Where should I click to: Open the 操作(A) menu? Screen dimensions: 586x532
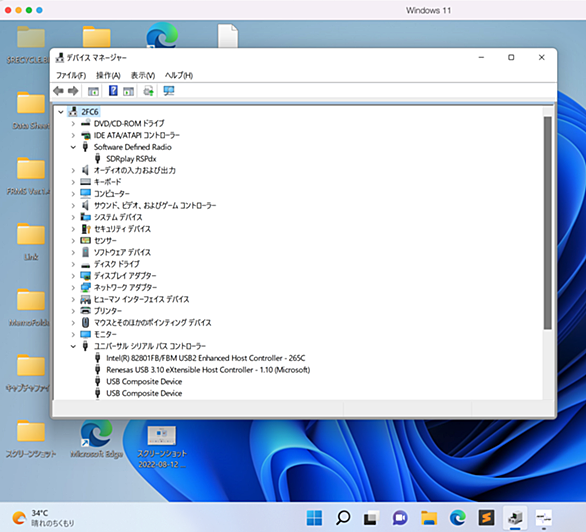coord(108,75)
